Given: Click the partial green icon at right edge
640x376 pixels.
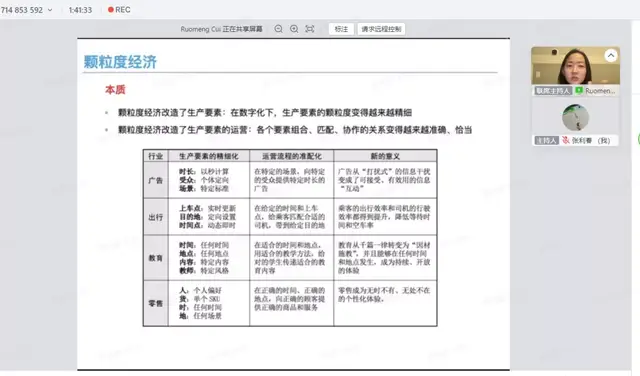Looking at the screenshot, I should 638,139.
